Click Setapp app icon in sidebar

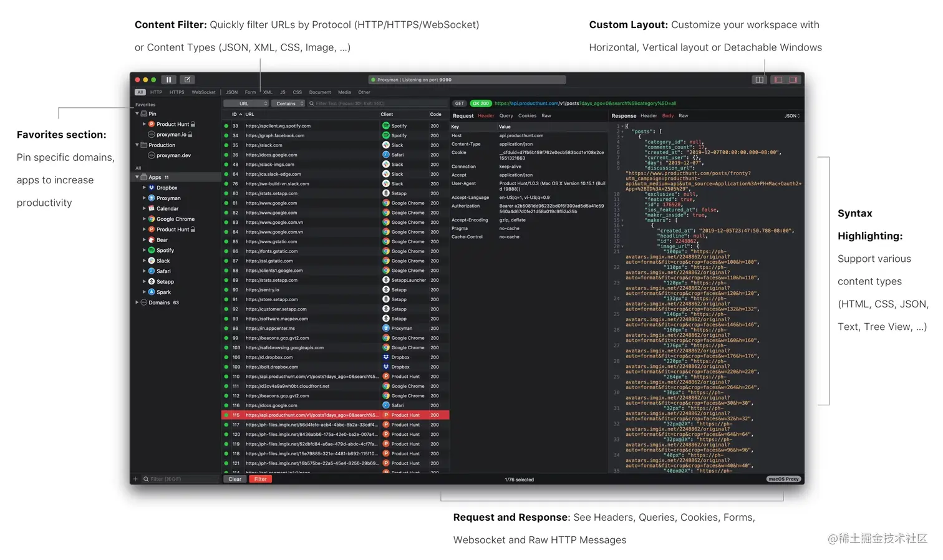152,281
